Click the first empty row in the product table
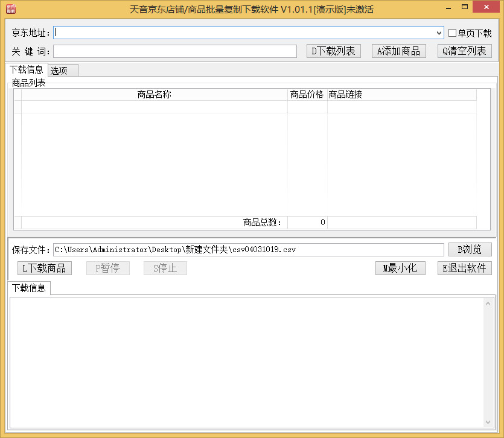The image size is (504, 438). (245, 107)
